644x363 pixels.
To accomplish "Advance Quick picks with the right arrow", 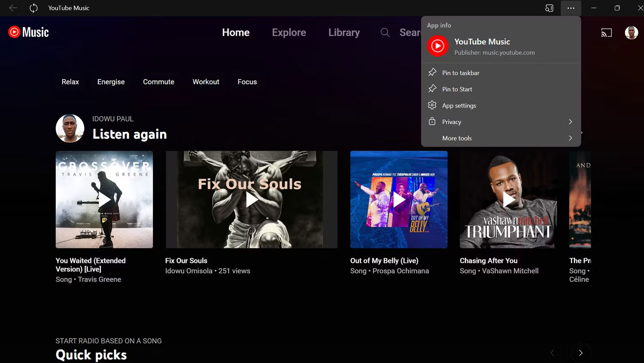I will pos(580,352).
